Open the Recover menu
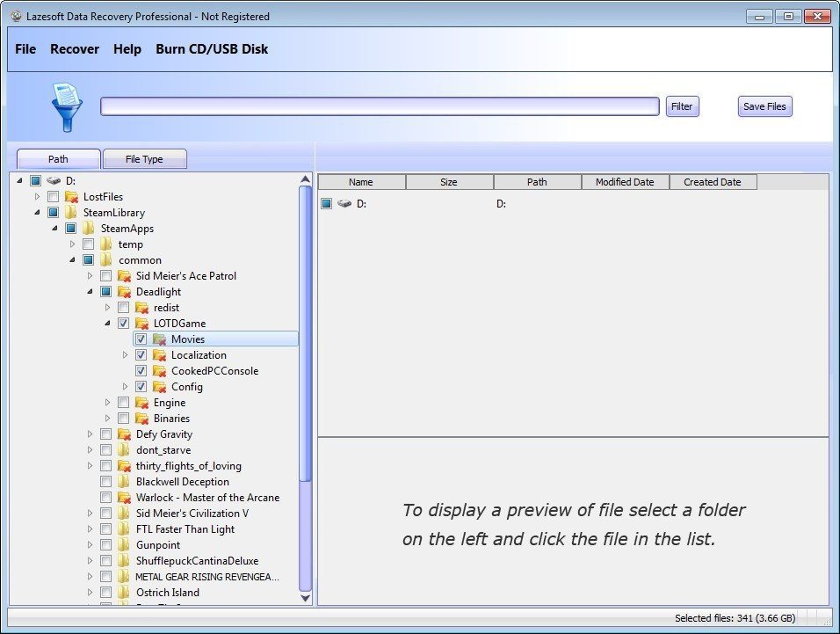 pyautogui.click(x=75, y=49)
